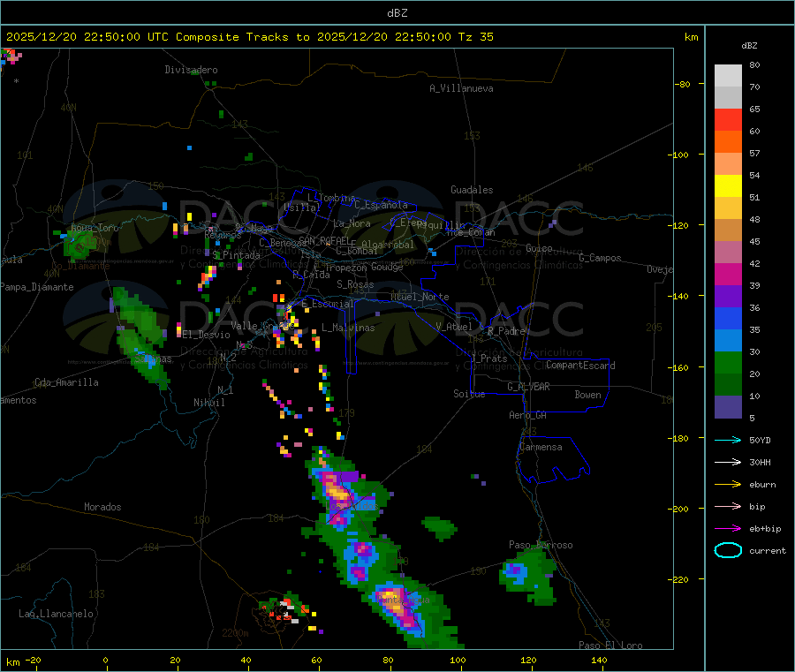Click the Cda_Amarilla map label
This screenshot has width=795, height=672.
[x=66, y=382]
